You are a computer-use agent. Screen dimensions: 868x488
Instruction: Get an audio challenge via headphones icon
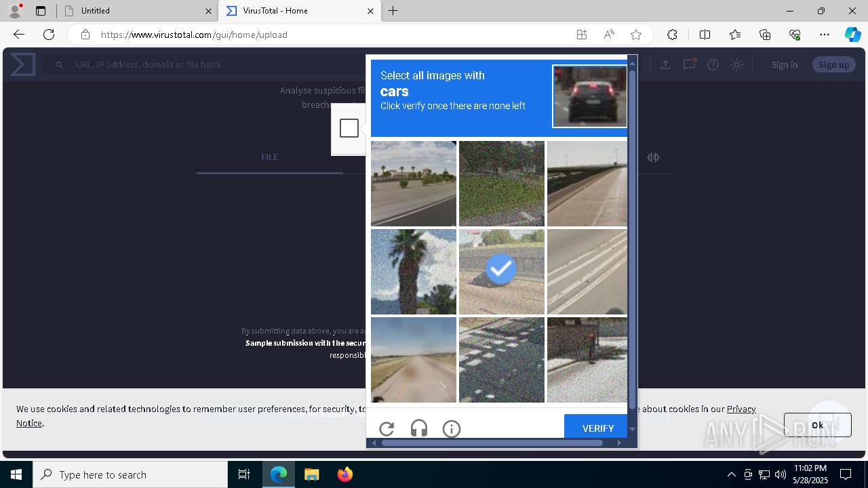tap(419, 428)
